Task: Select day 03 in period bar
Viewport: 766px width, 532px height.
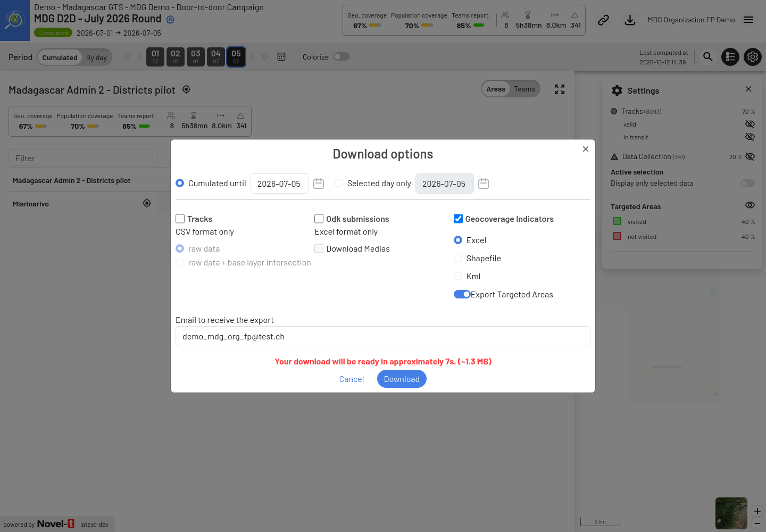Action: (x=196, y=56)
